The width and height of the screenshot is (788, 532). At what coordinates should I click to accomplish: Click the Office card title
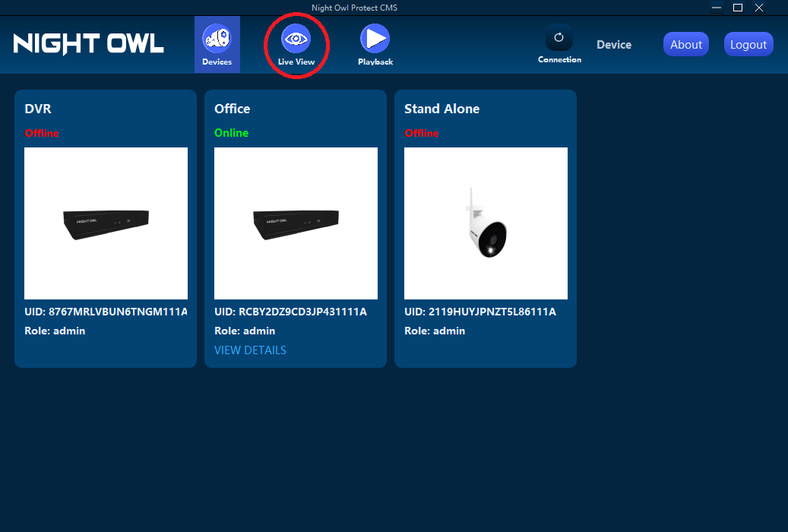click(233, 109)
